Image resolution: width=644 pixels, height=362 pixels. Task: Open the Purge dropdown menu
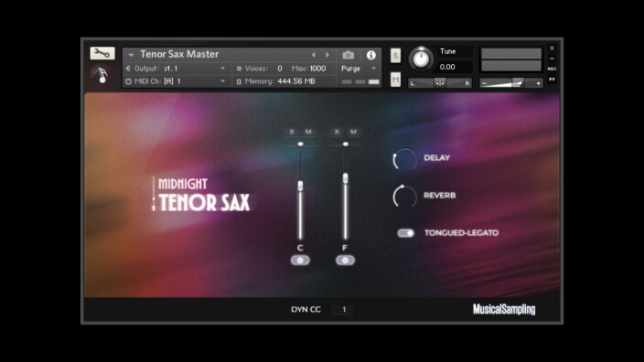359,69
